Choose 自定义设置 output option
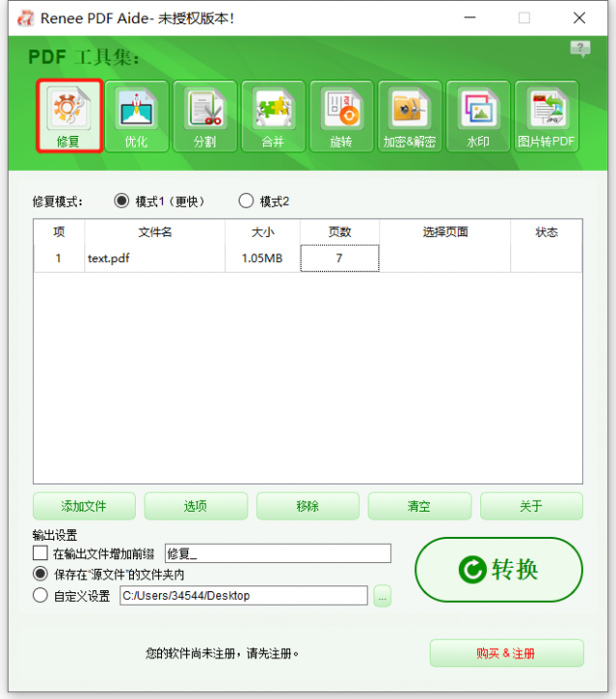The width and height of the screenshot is (616, 699). click(40, 595)
